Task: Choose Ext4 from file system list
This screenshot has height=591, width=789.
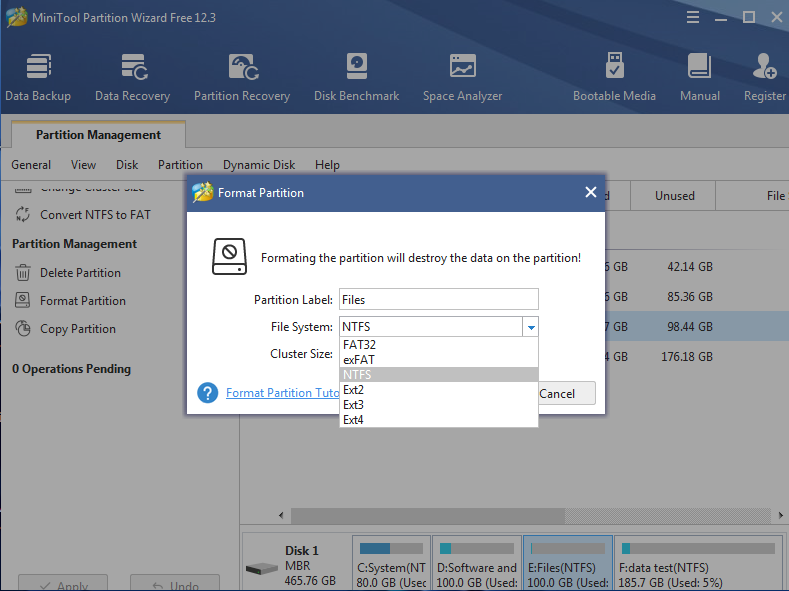Action: click(x=439, y=420)
